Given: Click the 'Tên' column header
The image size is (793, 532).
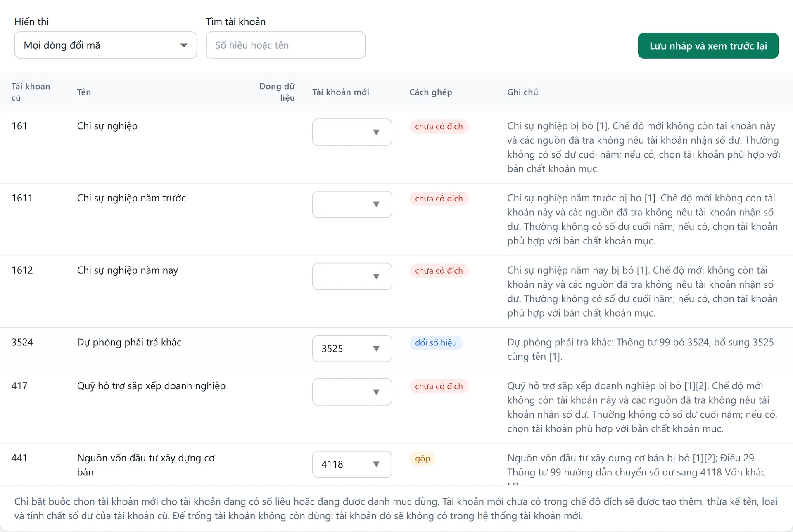Looking at the screenshot, I should 84,92.
